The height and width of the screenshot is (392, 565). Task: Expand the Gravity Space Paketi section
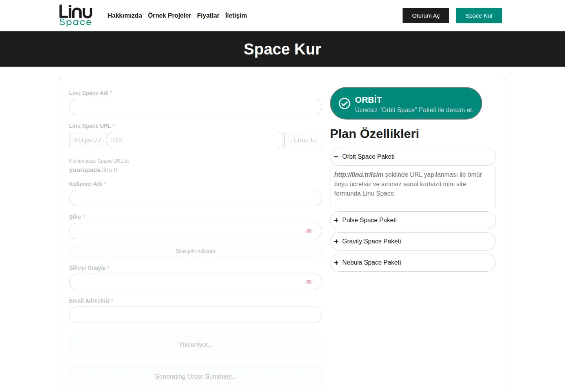(x=413, y=241)
